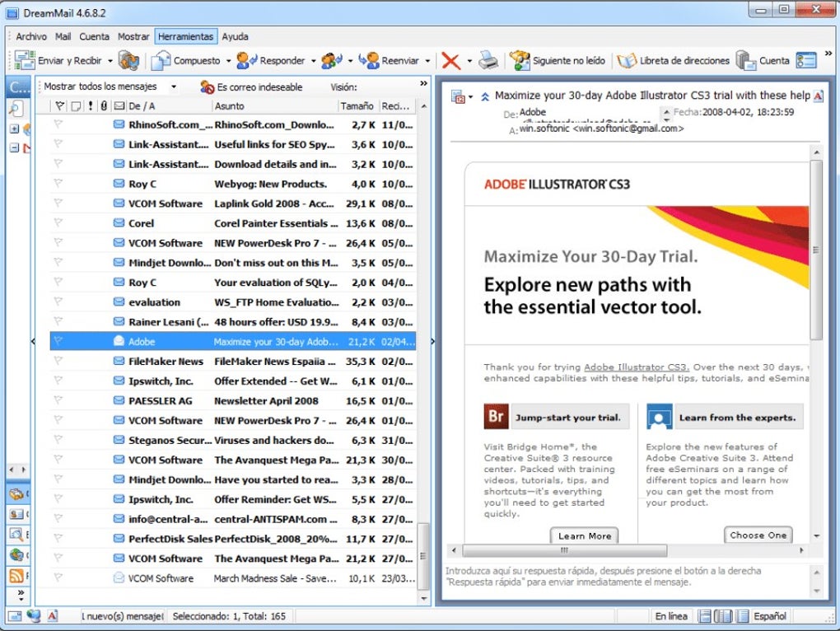Viewport: 840px width, 631px height.
Task: Click the Reenviar forward icon
Action: 369,60
